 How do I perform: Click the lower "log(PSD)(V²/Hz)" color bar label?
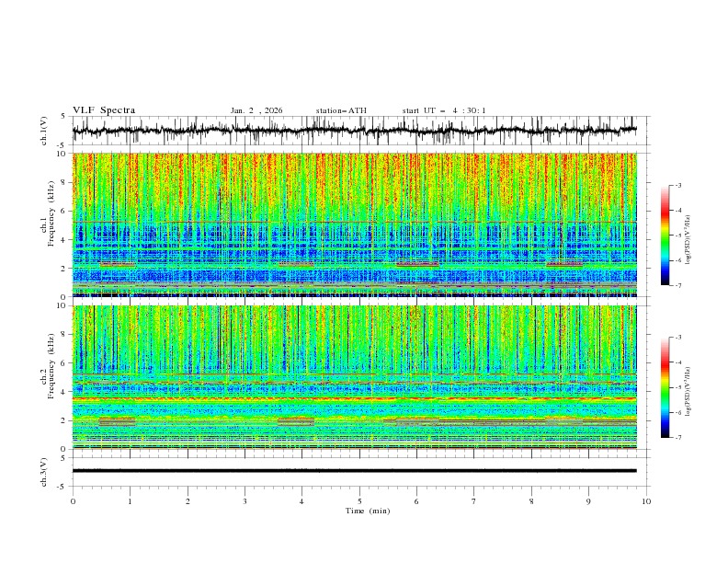click(x=688, y=392)
